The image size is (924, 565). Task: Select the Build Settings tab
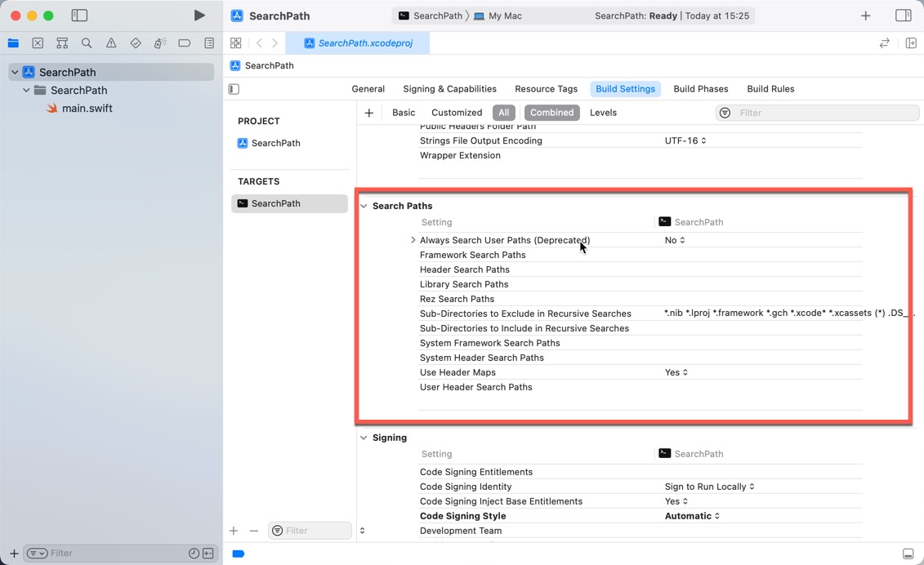[625, 89]
